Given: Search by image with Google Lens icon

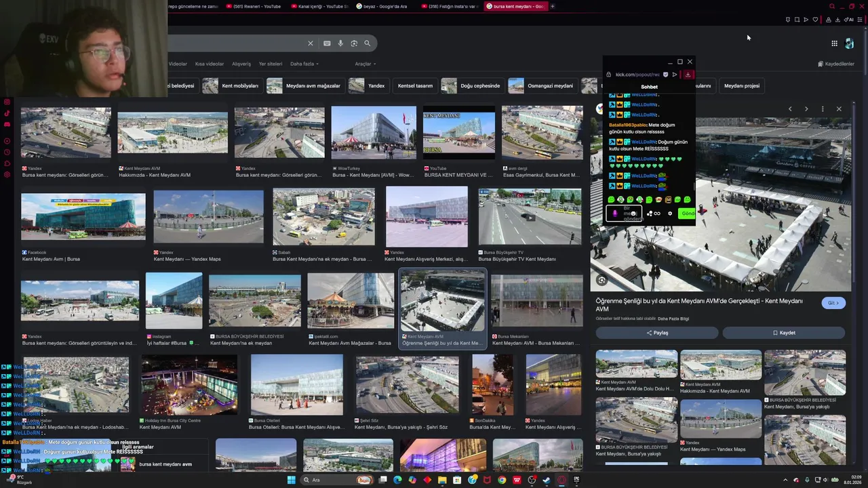Looking at the screenshot, I should click(354, 43).
